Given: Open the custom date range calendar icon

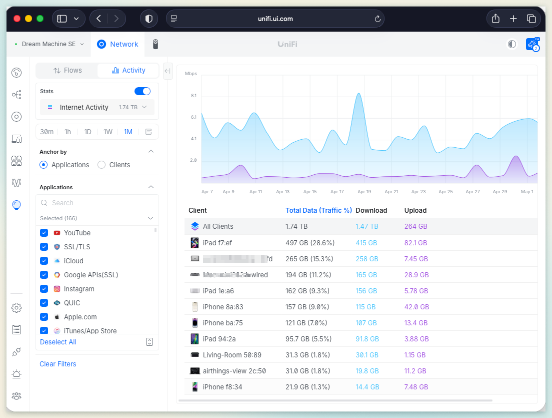Looking at the screenshot, I should 149,132.
